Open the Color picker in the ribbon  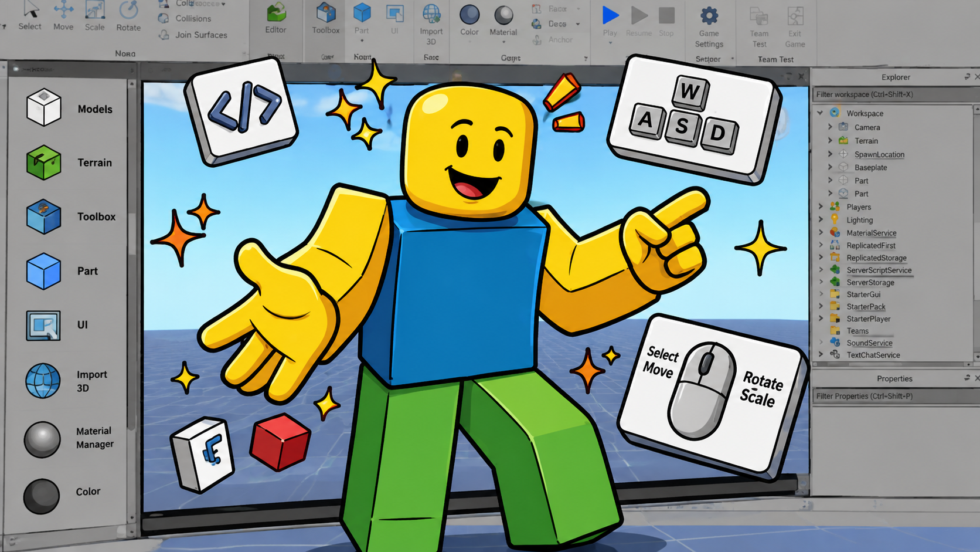click(x=469, y=20)
